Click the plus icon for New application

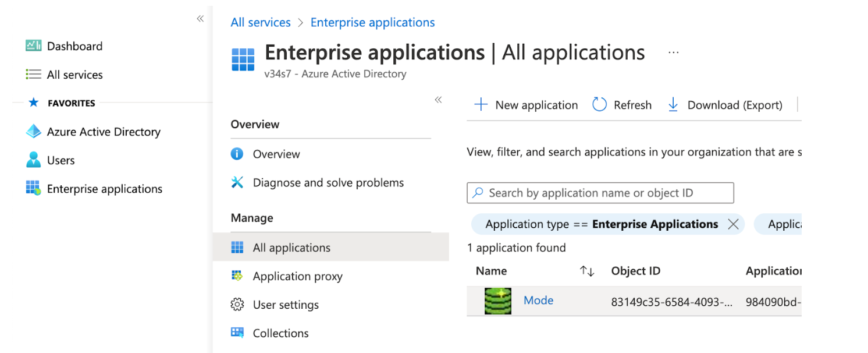(481, 105)
